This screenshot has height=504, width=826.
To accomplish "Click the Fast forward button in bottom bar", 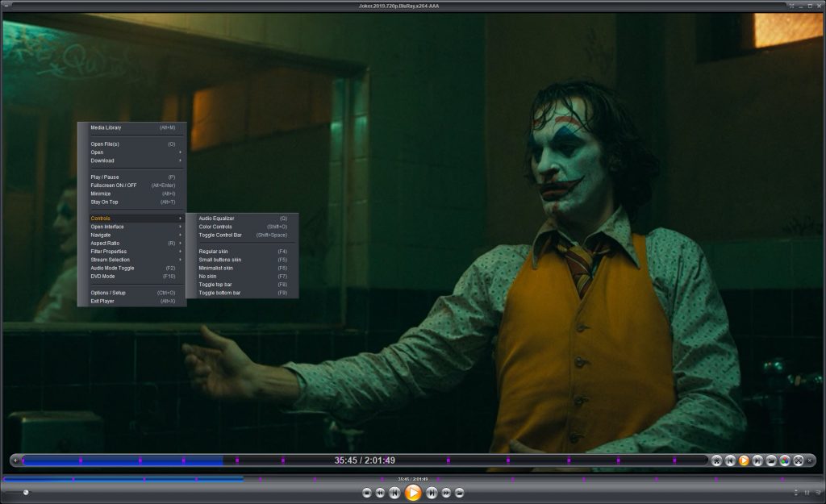I will pyautogui.click(x=446, y=493).
